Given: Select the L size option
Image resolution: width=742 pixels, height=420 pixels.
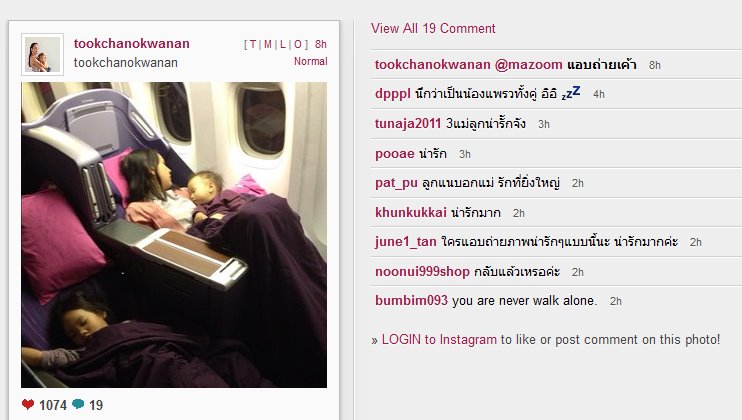Looking at the screenshot, I should coord(283,44).
